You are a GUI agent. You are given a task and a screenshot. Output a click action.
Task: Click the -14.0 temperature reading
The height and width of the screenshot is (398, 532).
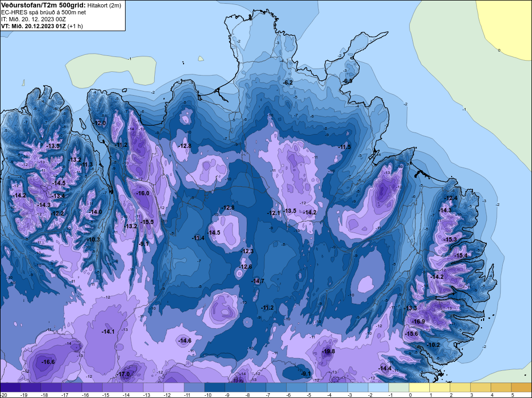(x=95, y=212)
